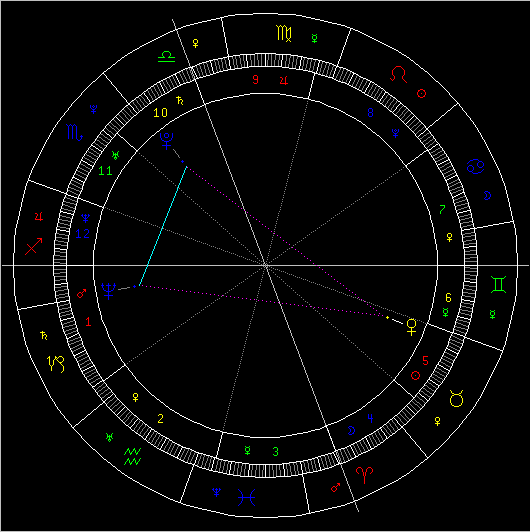Click the yellow Virgo sign glyph
The height and width of the screenshot is (532, 530).
(284, 33)
